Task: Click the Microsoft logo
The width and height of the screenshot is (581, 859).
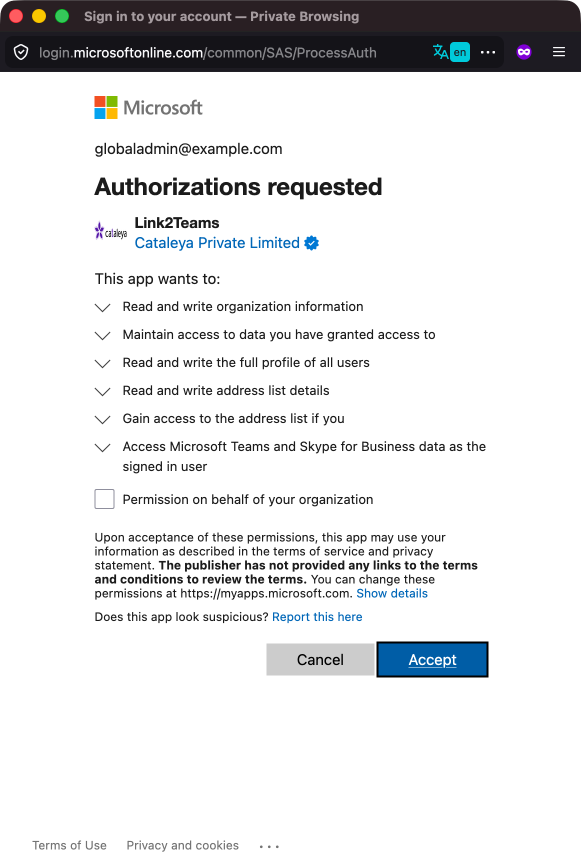Action: coord(148,107)
